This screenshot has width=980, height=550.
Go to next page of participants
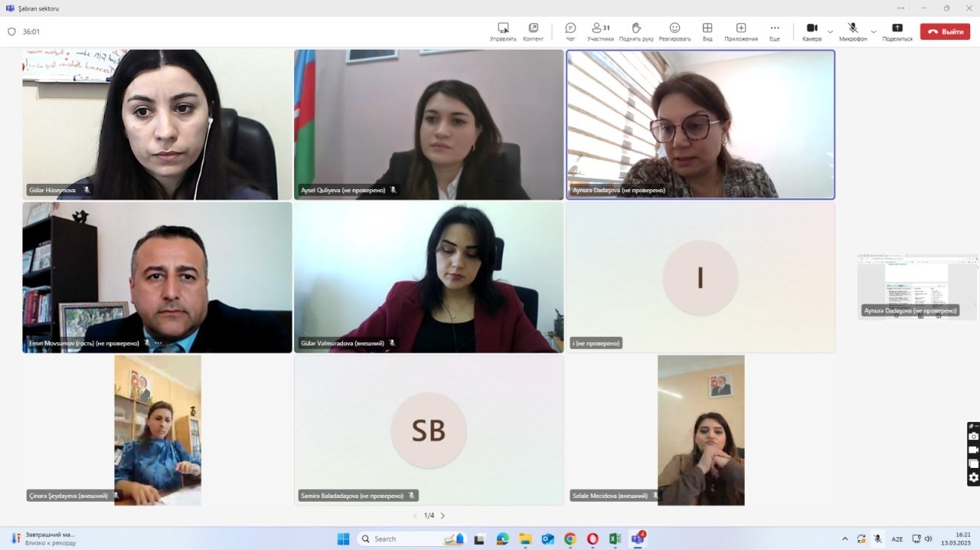(x=443, y=515)
